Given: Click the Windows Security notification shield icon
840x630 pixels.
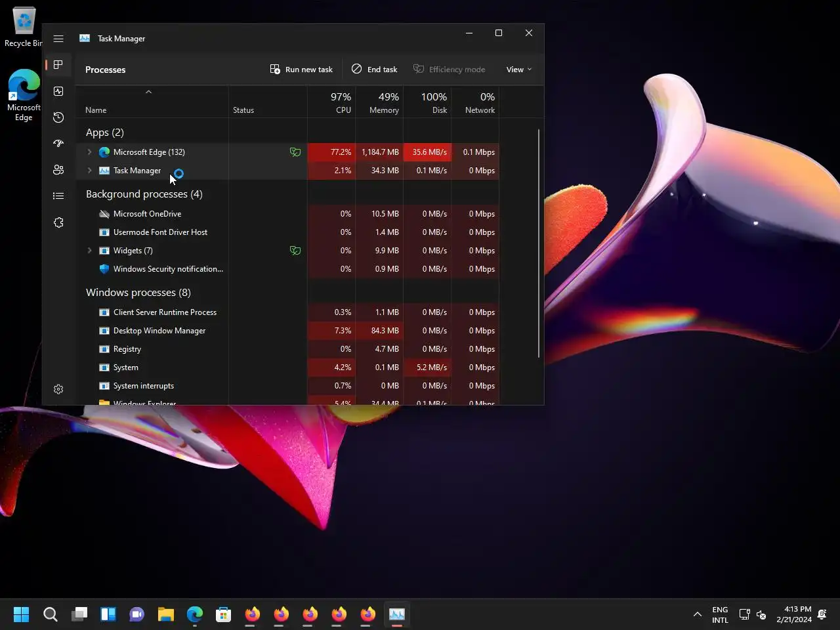Looking at the screenshot, I should 104,269.
